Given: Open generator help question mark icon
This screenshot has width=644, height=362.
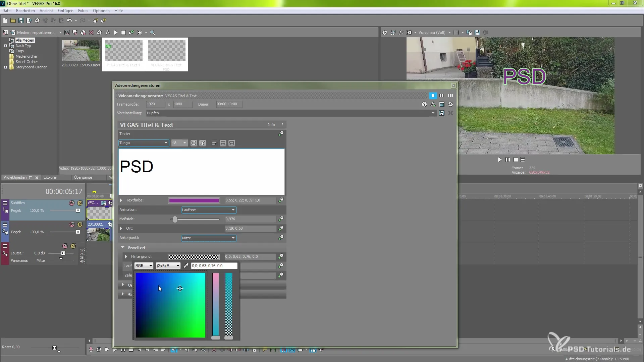Looking at the screenshot, I should [424, 104].
